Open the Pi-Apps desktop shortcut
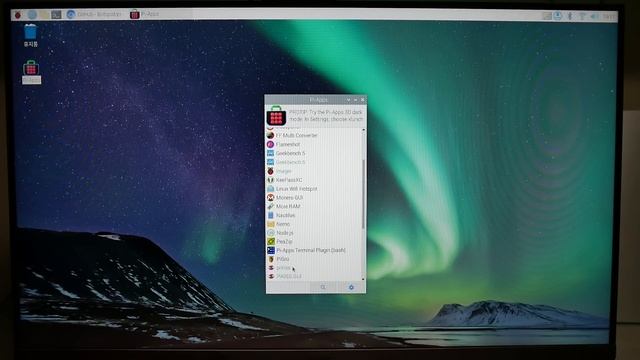The width and height of the screenshot is (640, 360). tap(31, 72)
